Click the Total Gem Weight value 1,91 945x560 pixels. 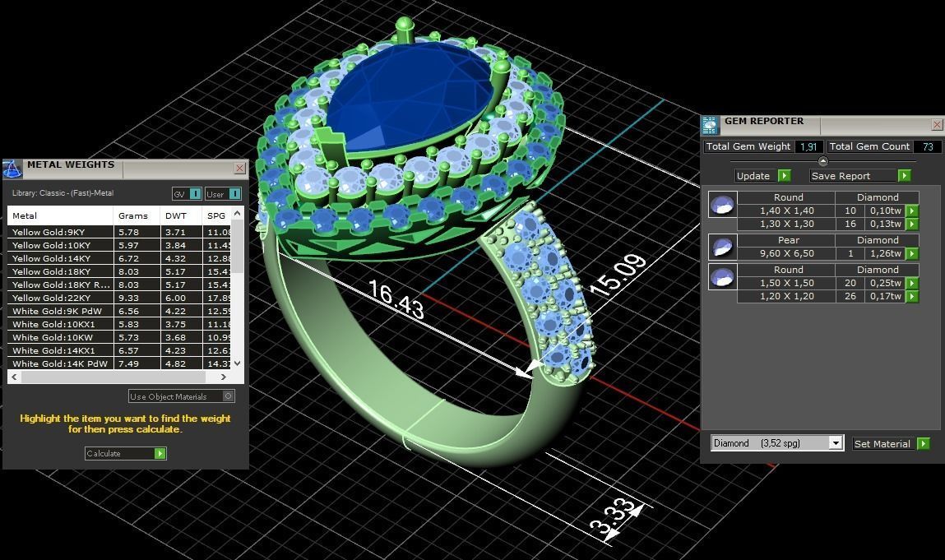tap(808, 146)
